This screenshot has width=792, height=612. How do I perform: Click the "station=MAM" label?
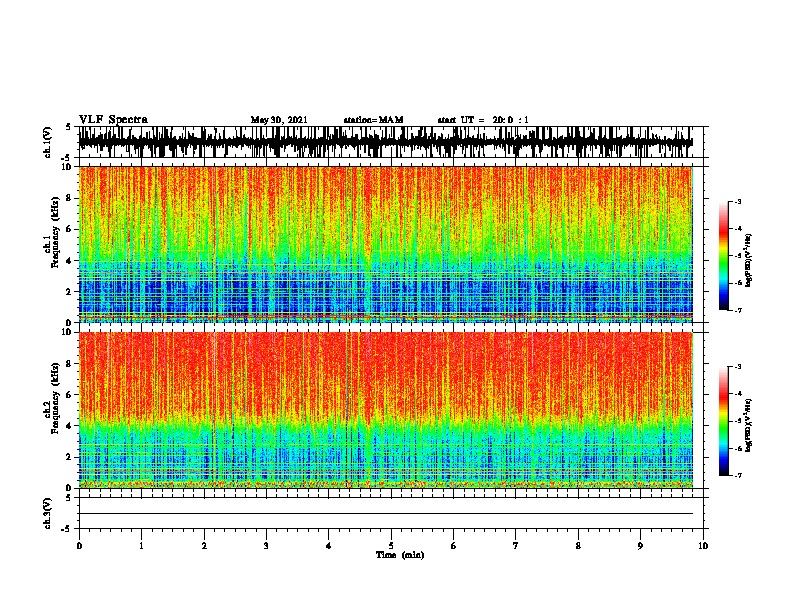click(x=373, y=120)
